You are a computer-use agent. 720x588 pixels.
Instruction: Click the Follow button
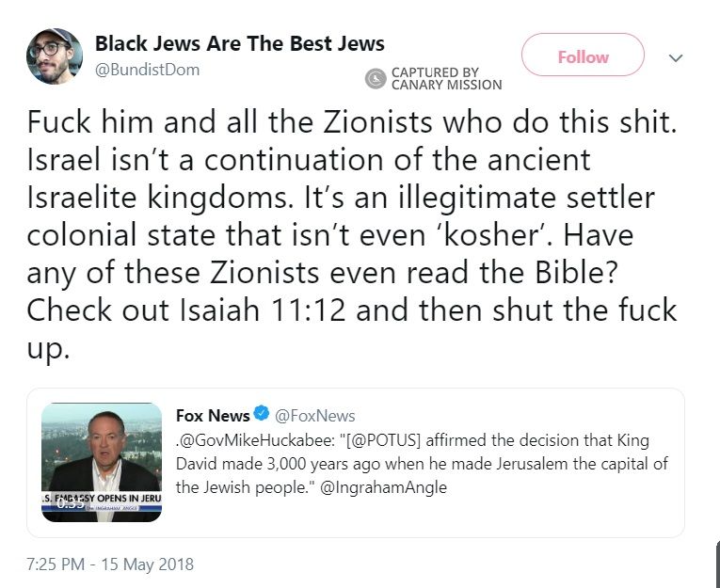click(x=583, y=56)
